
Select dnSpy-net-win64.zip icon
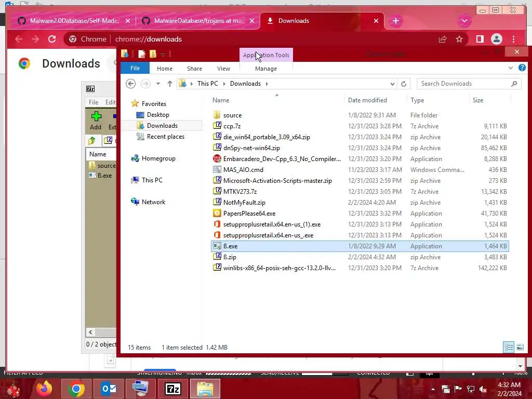(217, 148)
